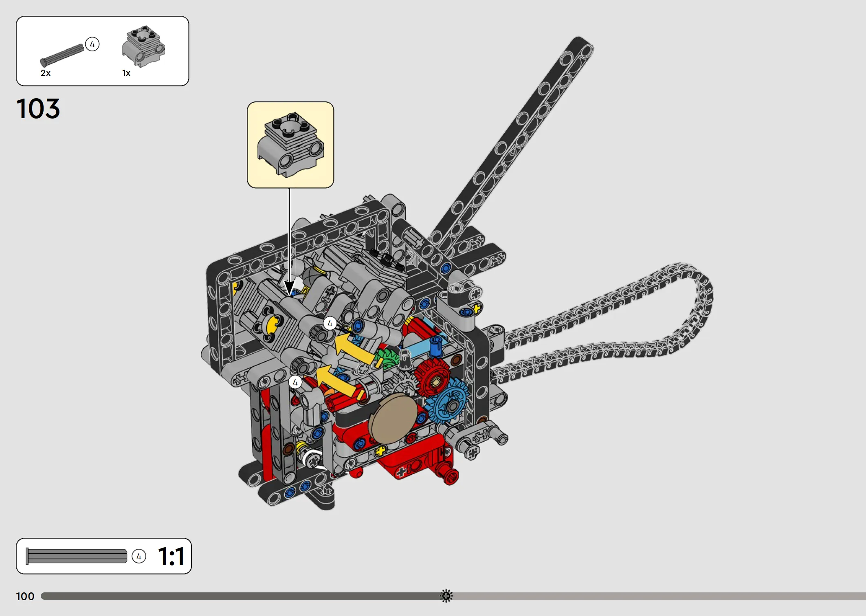The image size is (866, 616).
Task: Click the life-size axle in the scale box
Action: tap(76, 556)
